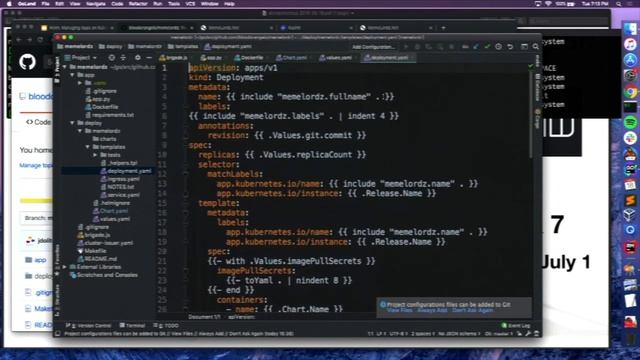
Task: Click Don't Ask Again in notification popup
Action: click(x=473, y=311)
